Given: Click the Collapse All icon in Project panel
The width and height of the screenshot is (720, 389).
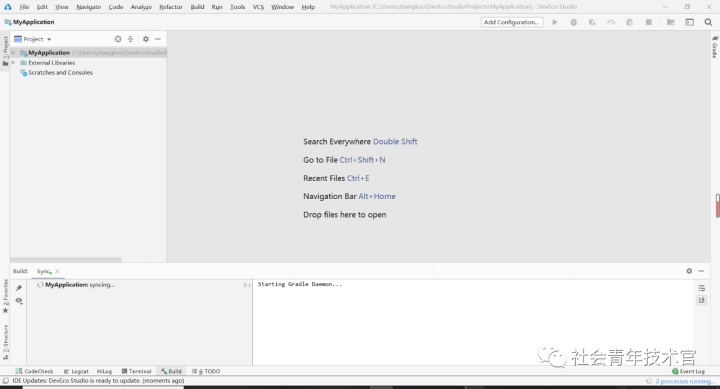Looking at the screenshot, I should point(130,39).
